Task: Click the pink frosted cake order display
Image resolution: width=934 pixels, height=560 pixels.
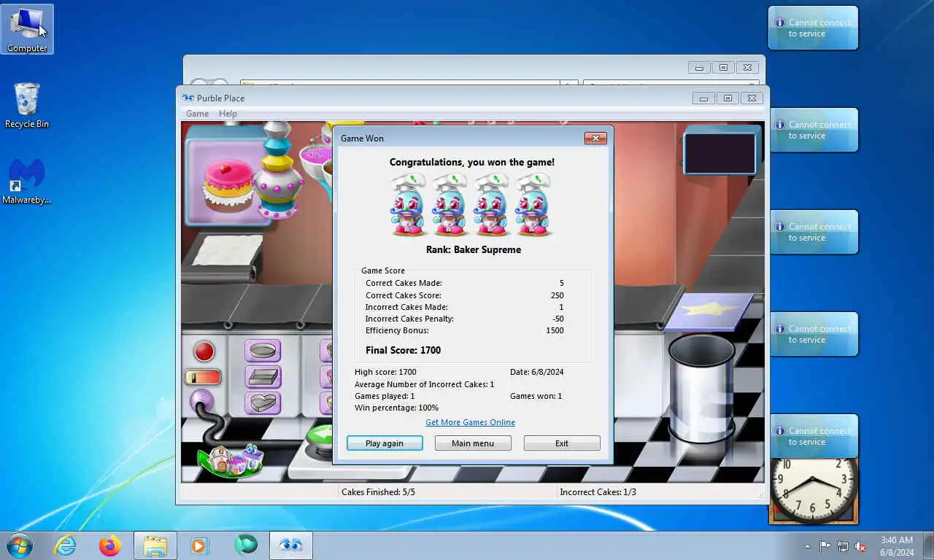Action: tap(228, 182)
